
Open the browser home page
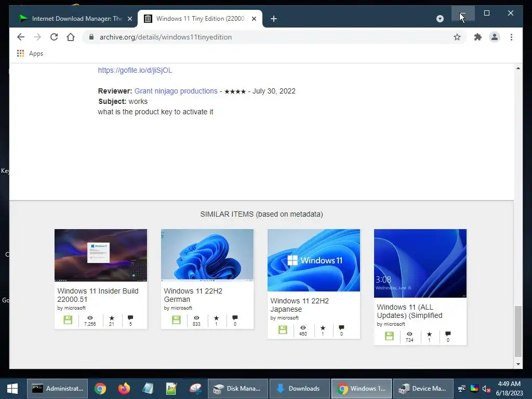click(x=71, y=37)
